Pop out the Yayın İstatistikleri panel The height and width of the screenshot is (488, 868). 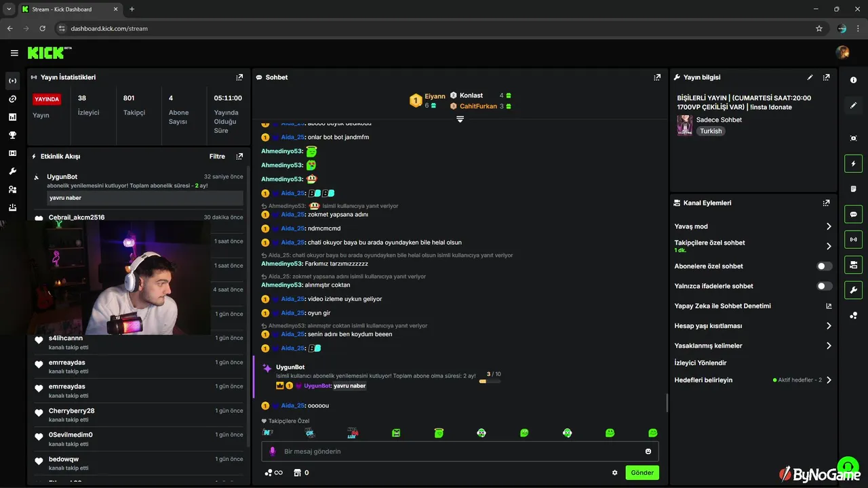pyautogui.click(x=239, y=78)
